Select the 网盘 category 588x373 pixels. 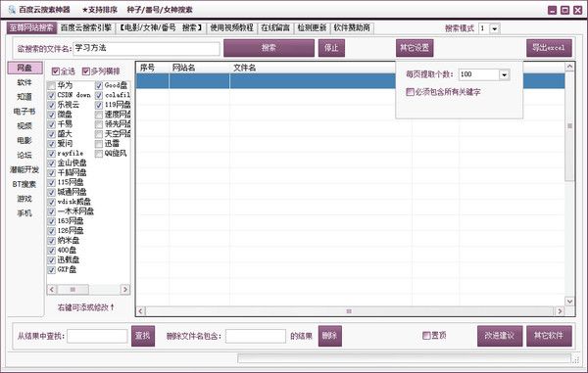coord(24,68)
